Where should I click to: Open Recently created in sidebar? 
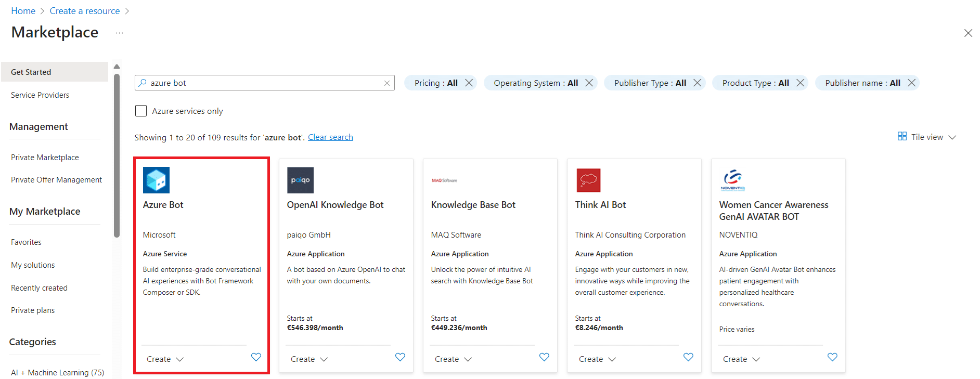tap(39, 288)
